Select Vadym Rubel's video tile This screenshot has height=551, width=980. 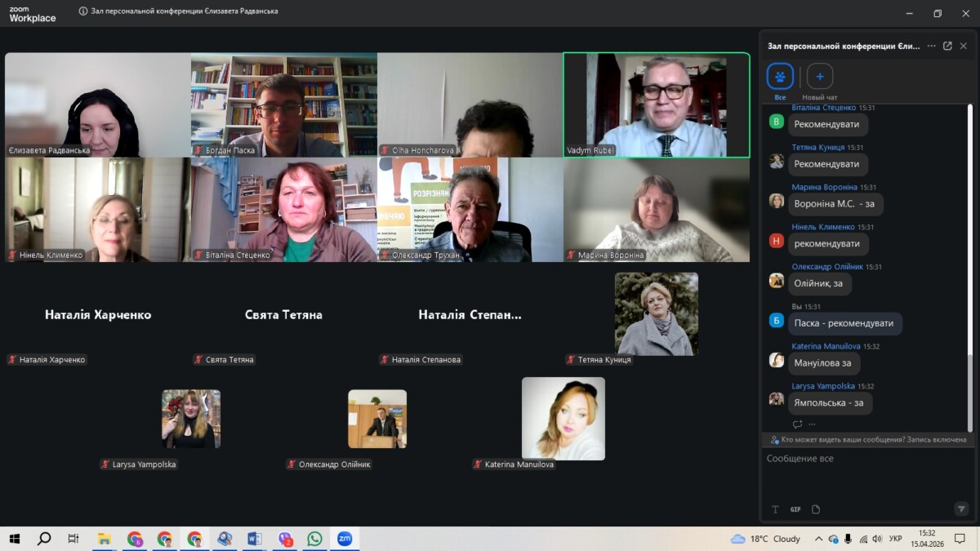[656, 104]
